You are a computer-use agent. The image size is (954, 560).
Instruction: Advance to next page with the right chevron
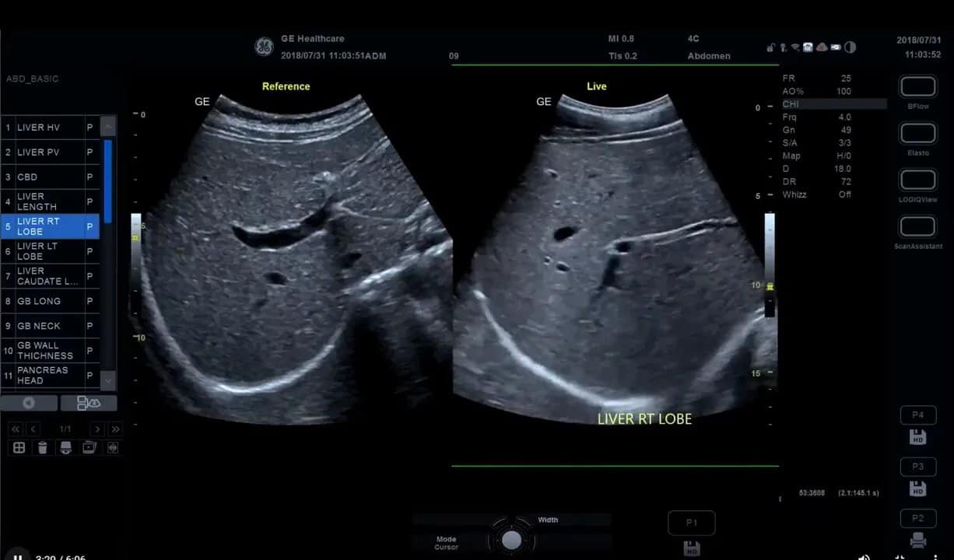coord(96,429)
